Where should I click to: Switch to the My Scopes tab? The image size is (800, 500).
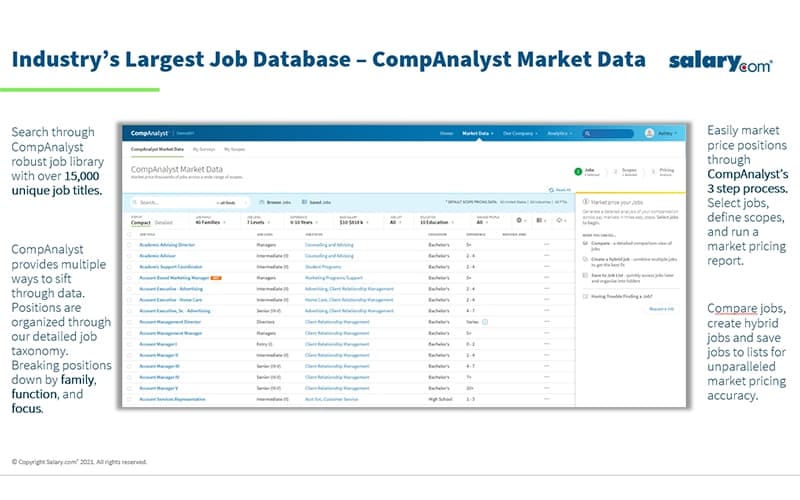point(235,149)
